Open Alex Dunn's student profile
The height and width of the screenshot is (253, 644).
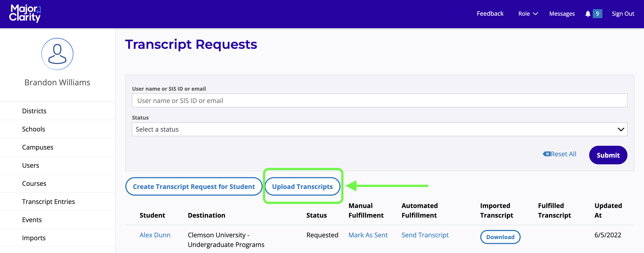[155, 235]
